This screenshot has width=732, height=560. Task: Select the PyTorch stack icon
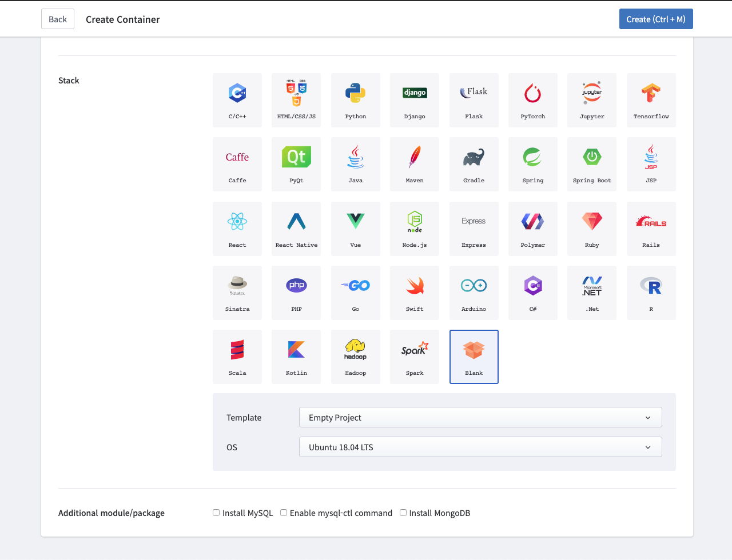click(532, 100)
